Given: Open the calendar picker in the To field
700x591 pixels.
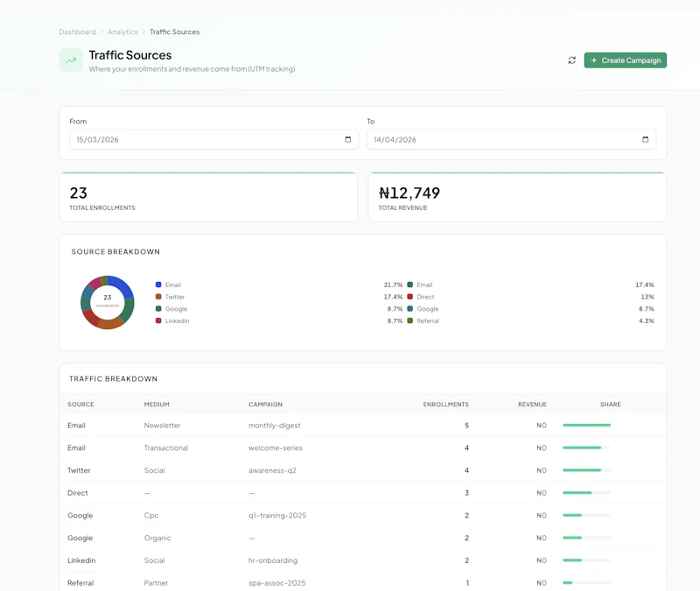Looking at the screenshot, I should (x=645, y=138).
